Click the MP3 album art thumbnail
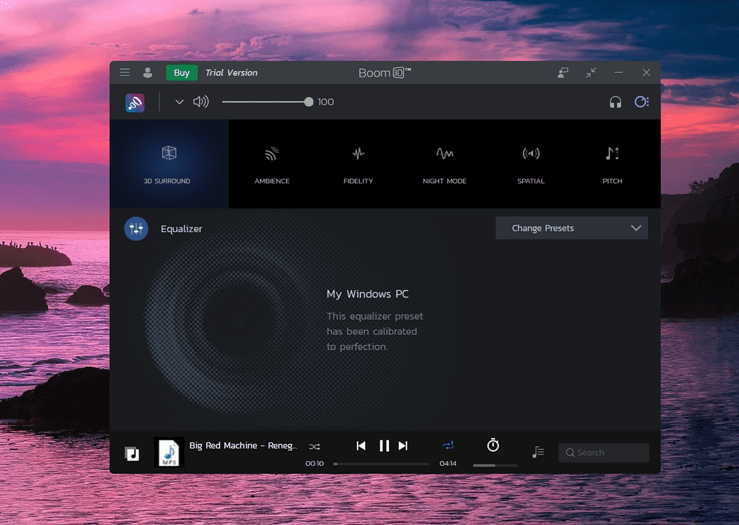The height and width of the screenshot is (525, 739). (169, 452)
